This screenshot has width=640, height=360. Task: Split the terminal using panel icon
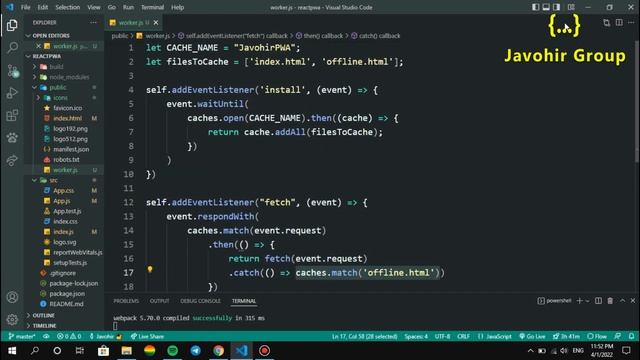coord(598,301)
